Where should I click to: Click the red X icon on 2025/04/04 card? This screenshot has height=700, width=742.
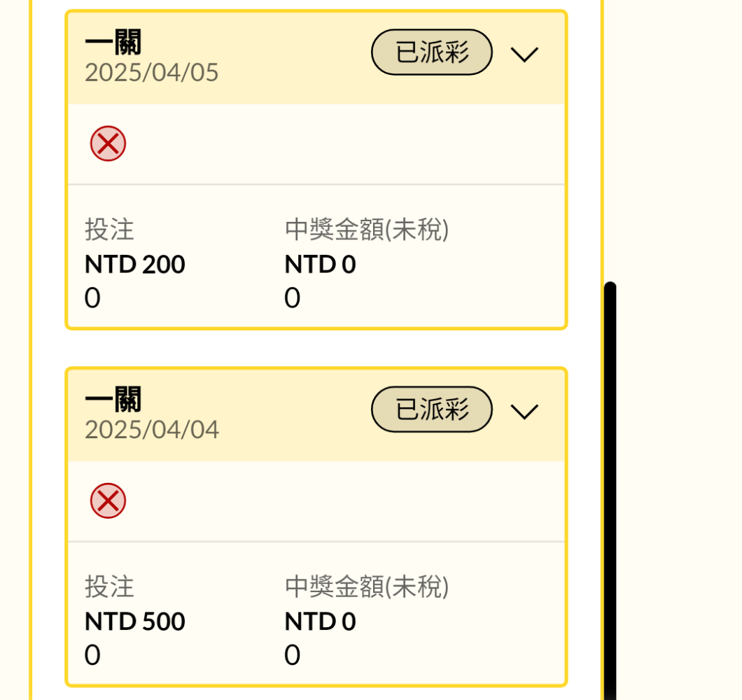[x=108, y=501]
